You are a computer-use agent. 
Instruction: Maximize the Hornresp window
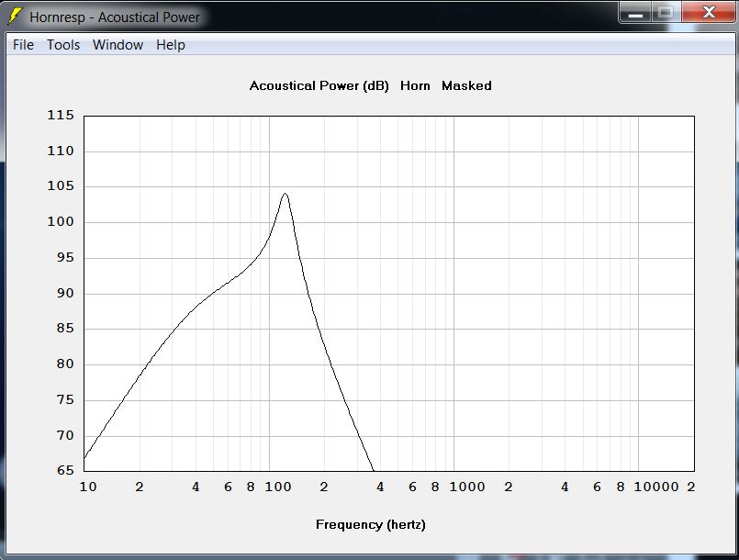666,12
